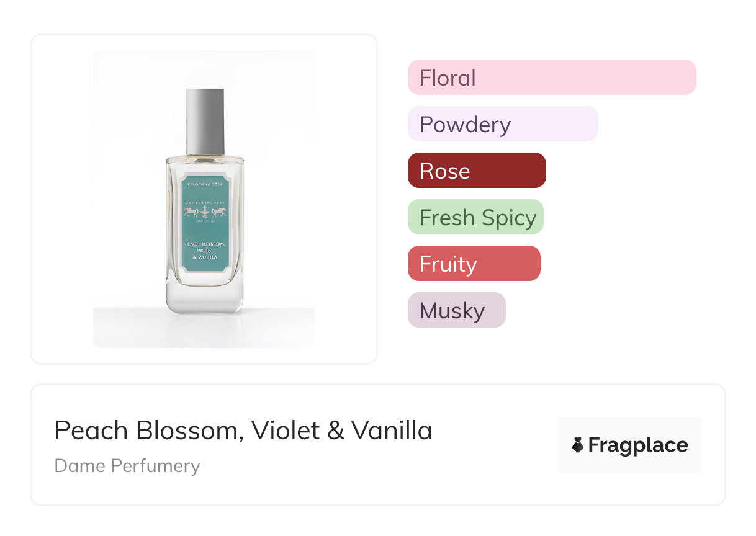Click the fragrance name printed on the bottle label
The width and height of the screenshot is (756, 536).
pos(205,251)
